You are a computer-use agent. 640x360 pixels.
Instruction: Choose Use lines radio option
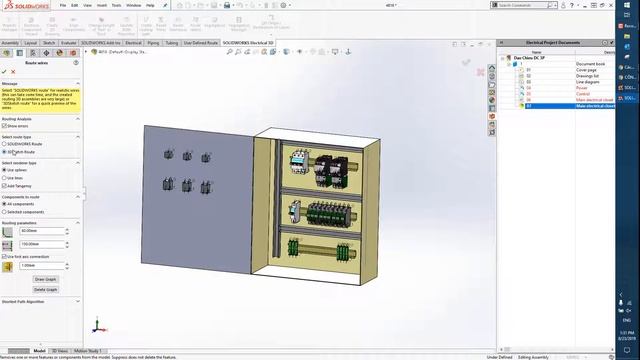pos(4,178)
